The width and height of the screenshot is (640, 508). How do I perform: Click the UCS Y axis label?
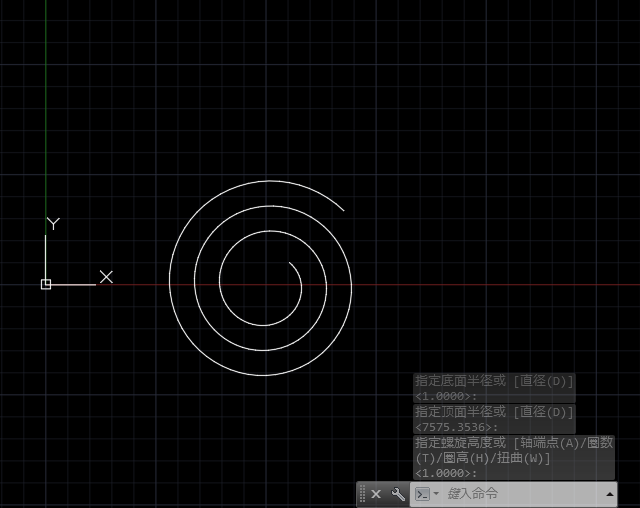point(53,224)
